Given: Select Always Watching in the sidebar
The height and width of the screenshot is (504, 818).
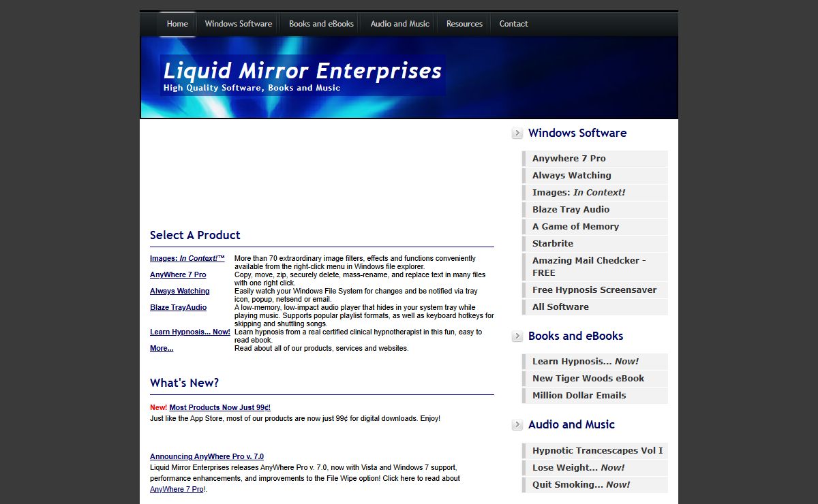Looking at the screenshot, I should 595,176.
